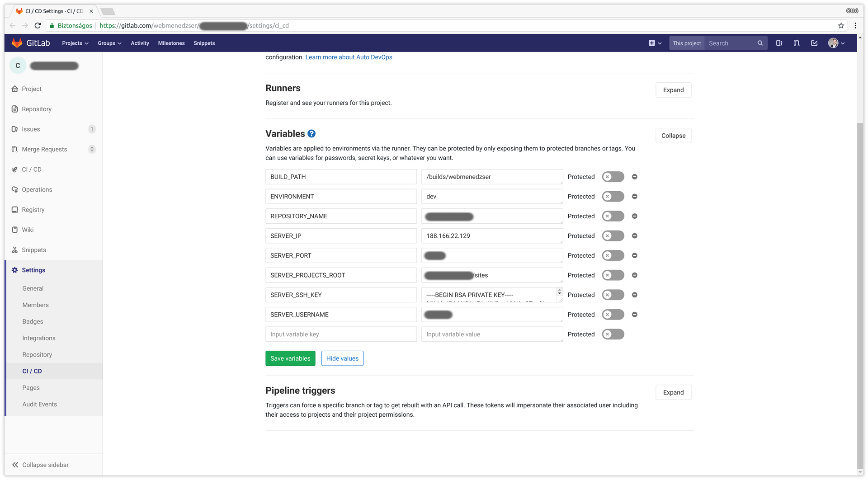Open the Projects dropdown

click(x=75, y=43)
